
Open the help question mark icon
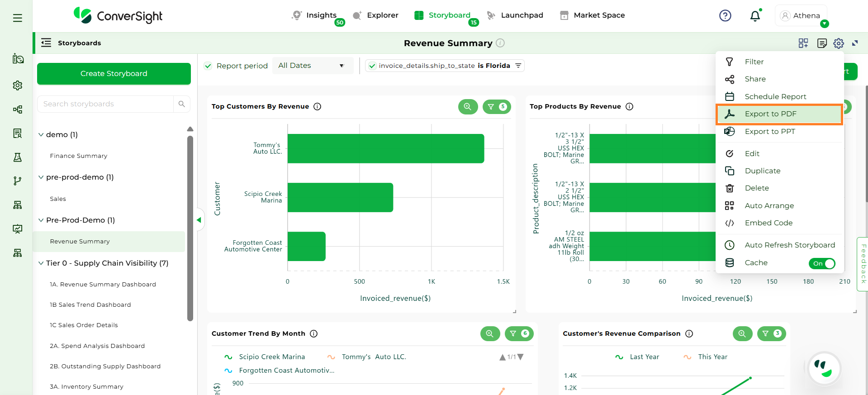click(x=725, y=16)
